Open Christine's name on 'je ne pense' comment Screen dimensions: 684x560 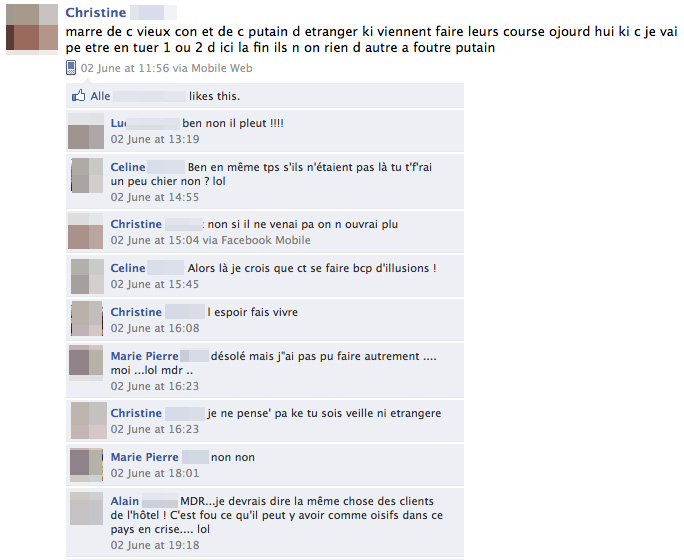(x=136, y=413)
